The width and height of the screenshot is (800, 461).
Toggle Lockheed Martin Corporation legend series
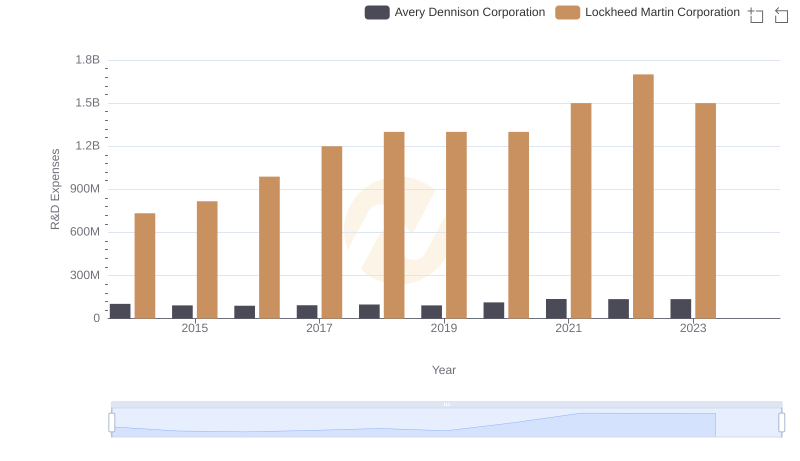647,12
